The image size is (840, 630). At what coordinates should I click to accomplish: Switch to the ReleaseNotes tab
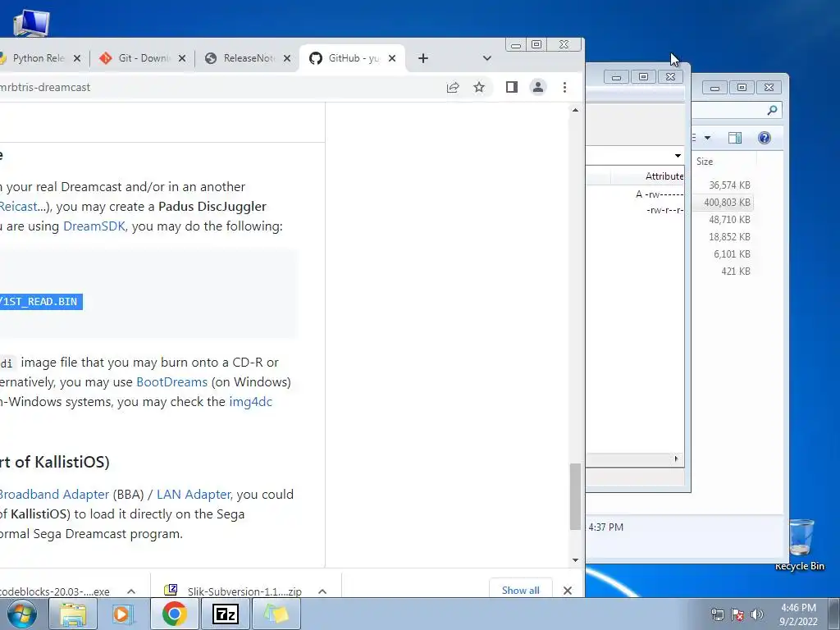point(248,58)
